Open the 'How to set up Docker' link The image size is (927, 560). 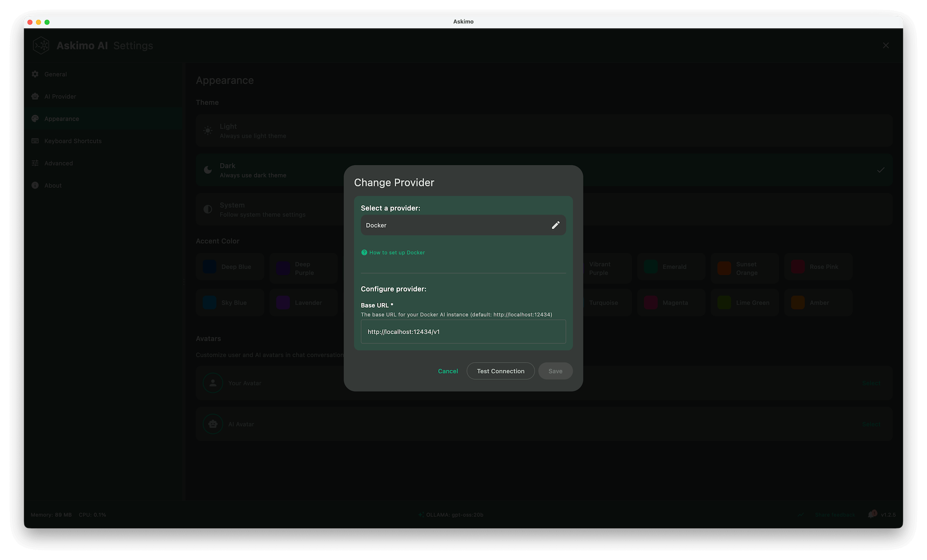coord(397,253)
